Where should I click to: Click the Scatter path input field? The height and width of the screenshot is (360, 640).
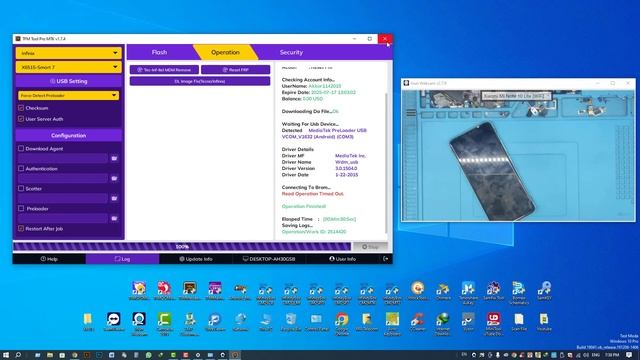point(63,198)
